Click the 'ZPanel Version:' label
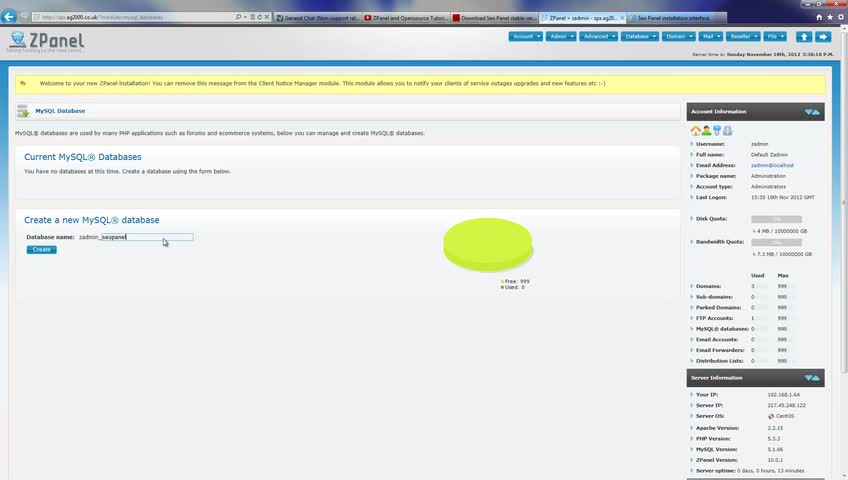This screenshot has width=848, height=480. coord(717,460)
